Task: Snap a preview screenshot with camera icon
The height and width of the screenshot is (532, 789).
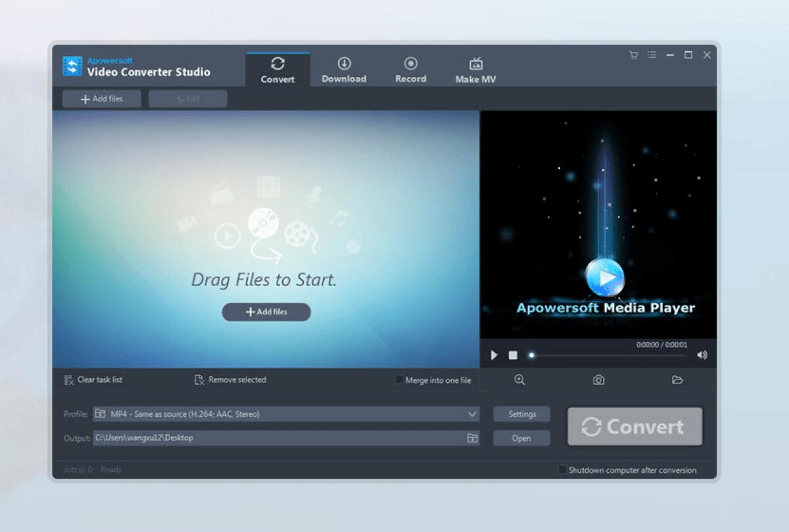Action: pyautogui.click(x=598, y=379)
